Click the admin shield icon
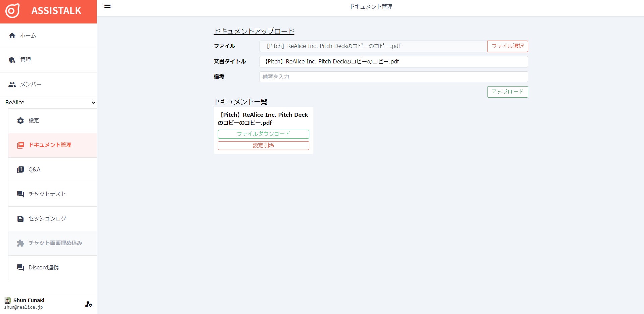This screenshot has width=644, height=314. coord(12,60)
